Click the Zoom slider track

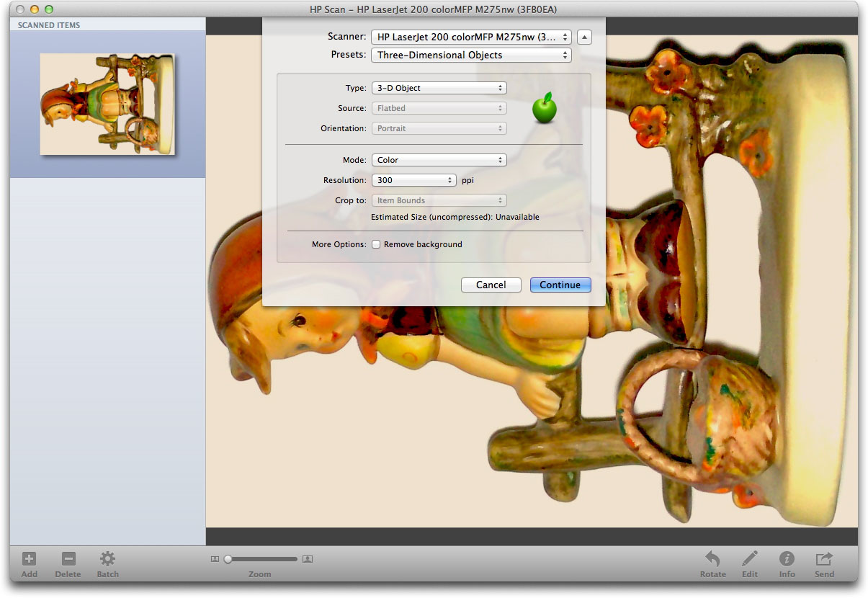[263, 559]
